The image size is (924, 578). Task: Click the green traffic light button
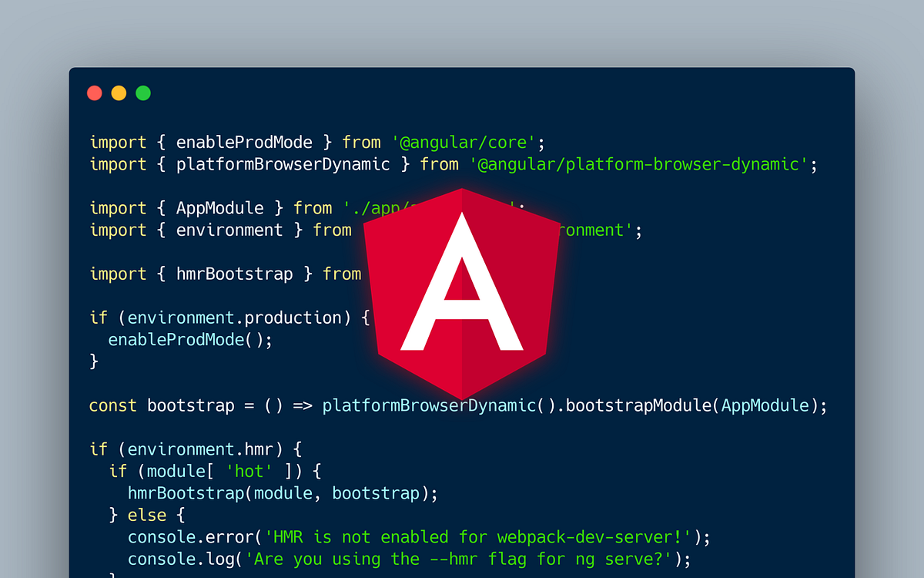tap(142, 92)
